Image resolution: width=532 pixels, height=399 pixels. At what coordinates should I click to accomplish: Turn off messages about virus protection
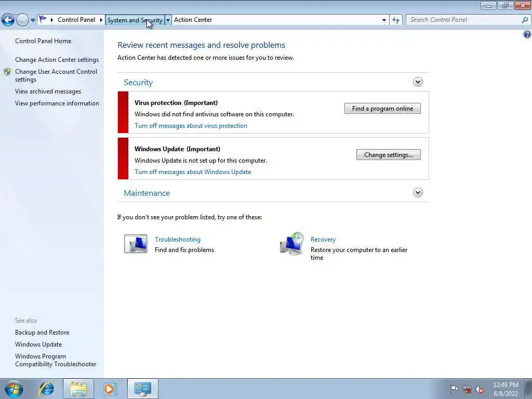(x=191, y=126)
